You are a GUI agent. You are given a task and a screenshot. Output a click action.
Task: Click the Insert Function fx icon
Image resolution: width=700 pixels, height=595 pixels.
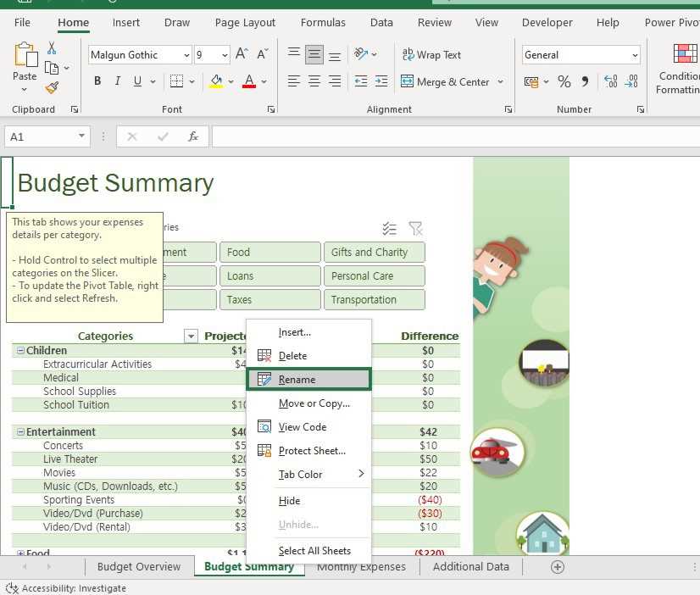tap(193, 136)
